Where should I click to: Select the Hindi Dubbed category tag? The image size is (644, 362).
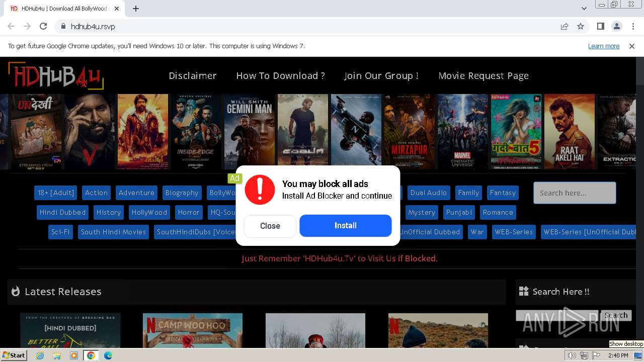62,212
